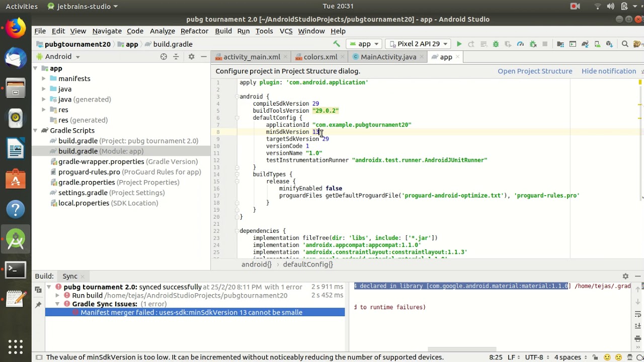Open local.properties file
Image resolution: width=644 pixels, height=362 pixels.
coord(105,203)
